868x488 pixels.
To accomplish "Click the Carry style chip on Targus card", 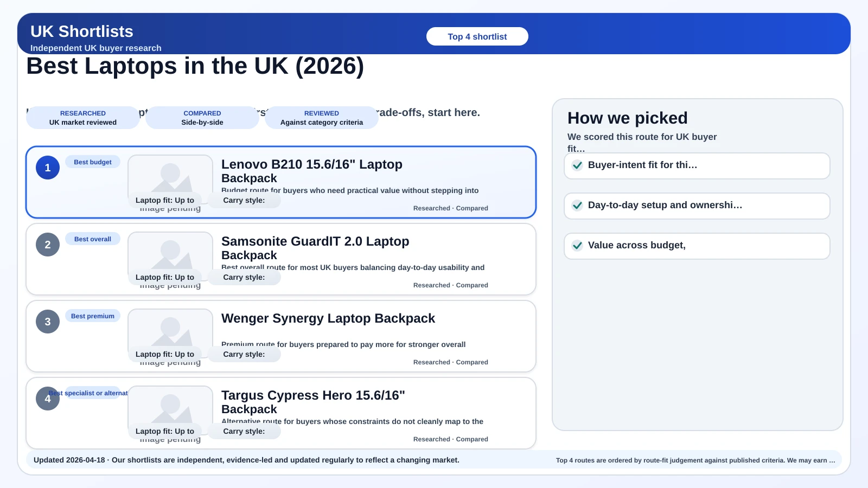I will click(x=244, y=431).
